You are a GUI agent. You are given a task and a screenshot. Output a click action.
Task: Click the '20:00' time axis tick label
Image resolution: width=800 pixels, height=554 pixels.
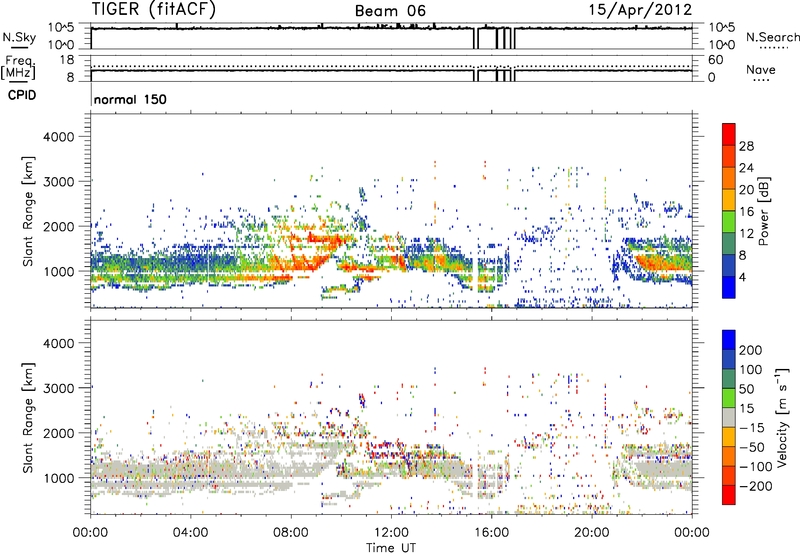[592, 533]
